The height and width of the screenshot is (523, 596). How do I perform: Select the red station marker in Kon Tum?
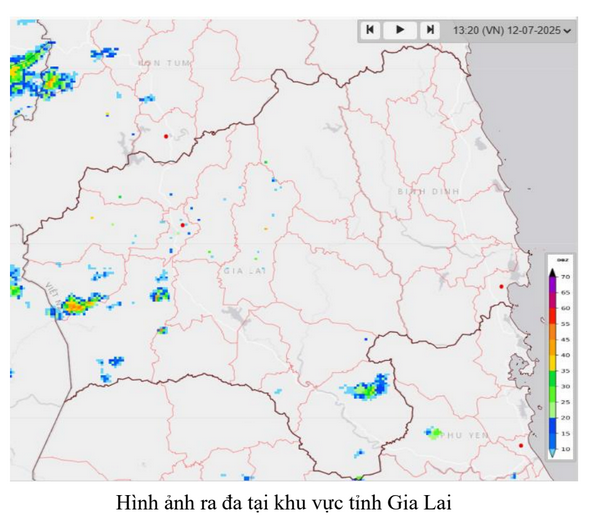[166, 136]
